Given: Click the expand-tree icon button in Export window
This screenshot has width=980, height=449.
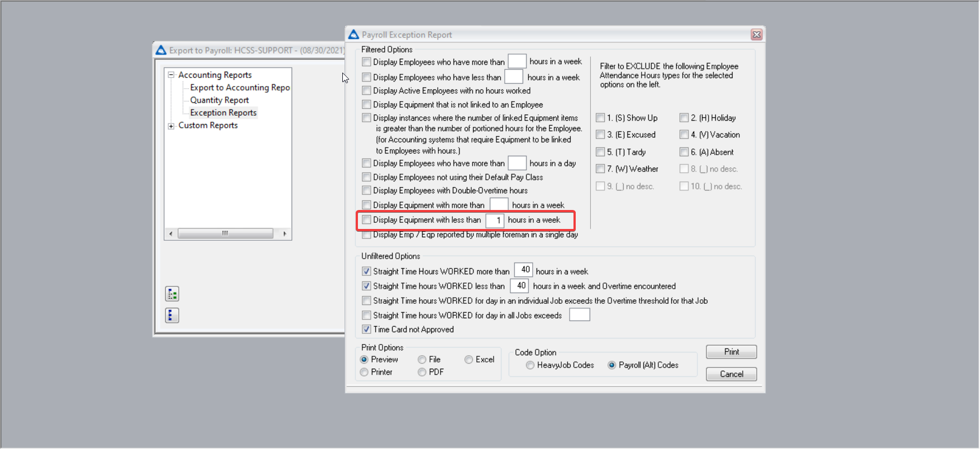Looking at the screenshot, I should (x=172, y=294).
